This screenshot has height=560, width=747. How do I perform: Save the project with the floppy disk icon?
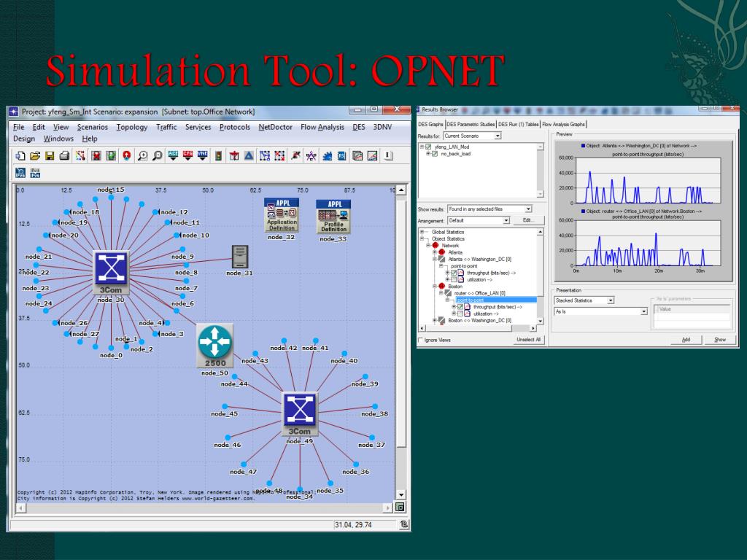point(50,156)
